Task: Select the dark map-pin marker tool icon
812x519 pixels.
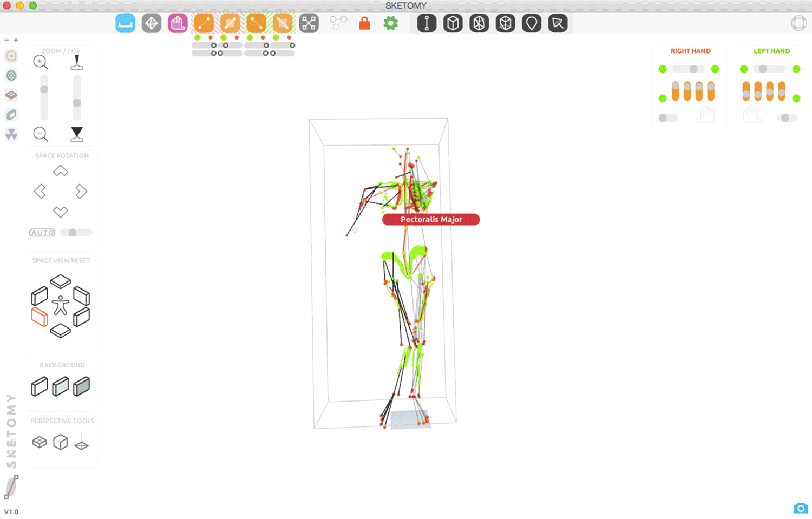Action: 531,23
